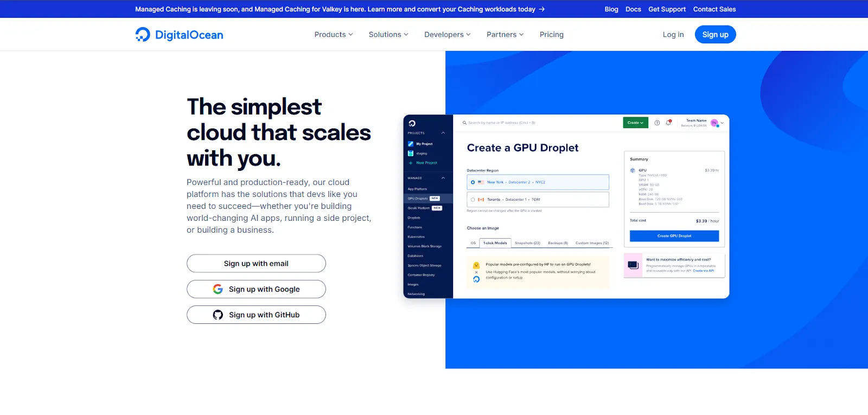Click the Create GPU Droplet button
Image resolution: width=868 pixels, height=415 pixels.
(674, 236)
